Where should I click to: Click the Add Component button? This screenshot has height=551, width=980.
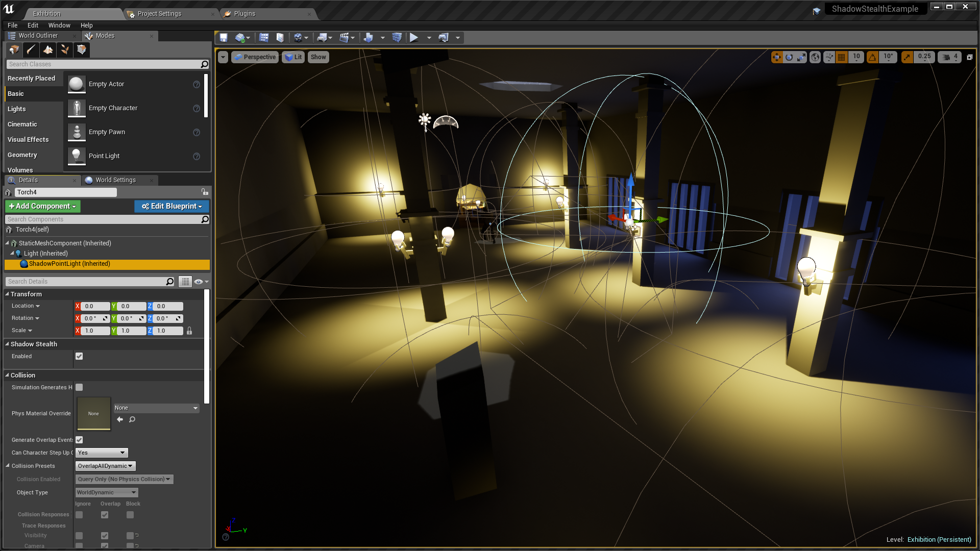tap(42, 206)
